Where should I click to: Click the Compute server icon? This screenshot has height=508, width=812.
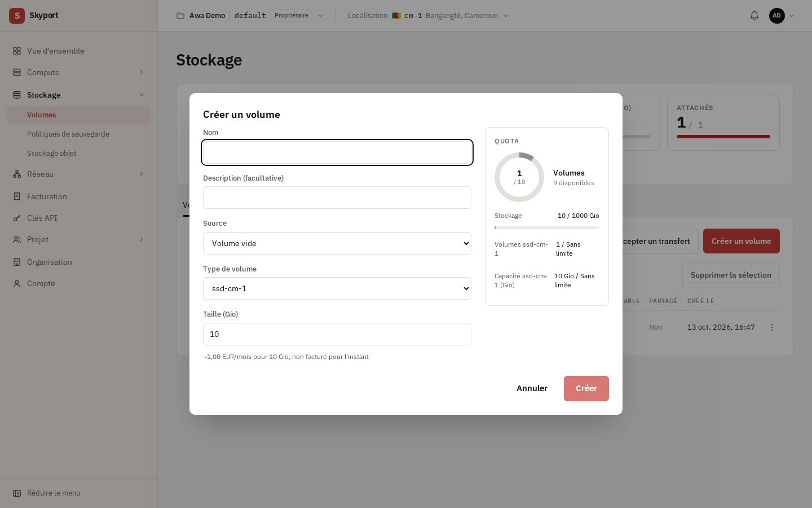click(x=17, y=72)
